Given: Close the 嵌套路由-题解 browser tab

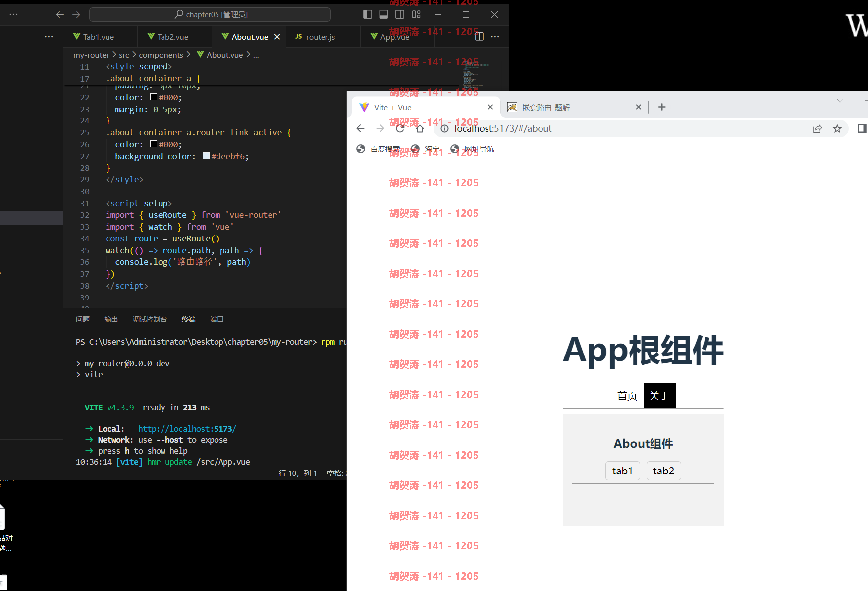Looking at the screenshot, I should click(639, 107).
